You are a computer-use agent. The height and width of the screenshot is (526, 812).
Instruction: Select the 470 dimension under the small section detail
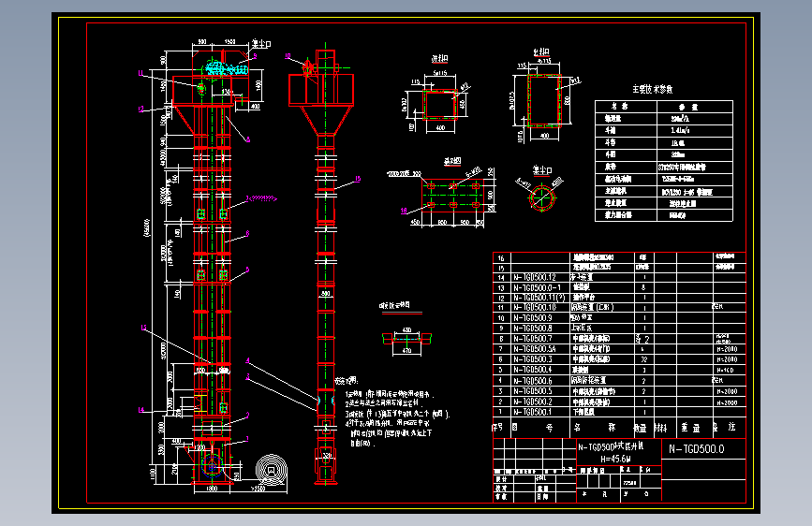tap(407, 350)
